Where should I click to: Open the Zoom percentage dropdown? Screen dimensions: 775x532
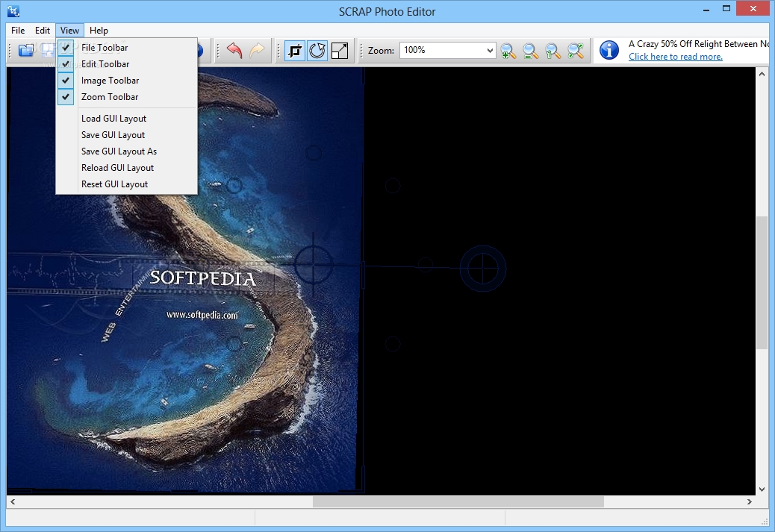(x=489, y=51)
